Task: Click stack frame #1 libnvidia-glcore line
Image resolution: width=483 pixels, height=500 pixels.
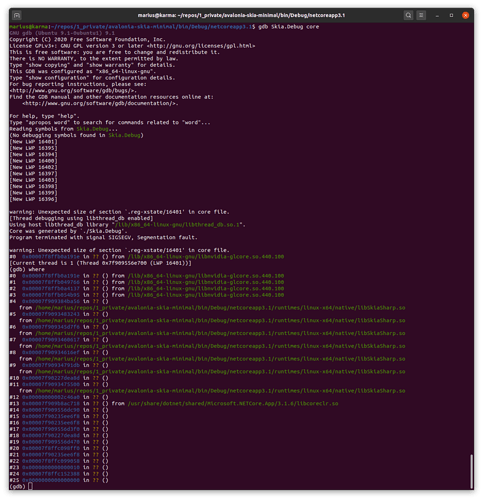Action: click(x=147, y=283)
